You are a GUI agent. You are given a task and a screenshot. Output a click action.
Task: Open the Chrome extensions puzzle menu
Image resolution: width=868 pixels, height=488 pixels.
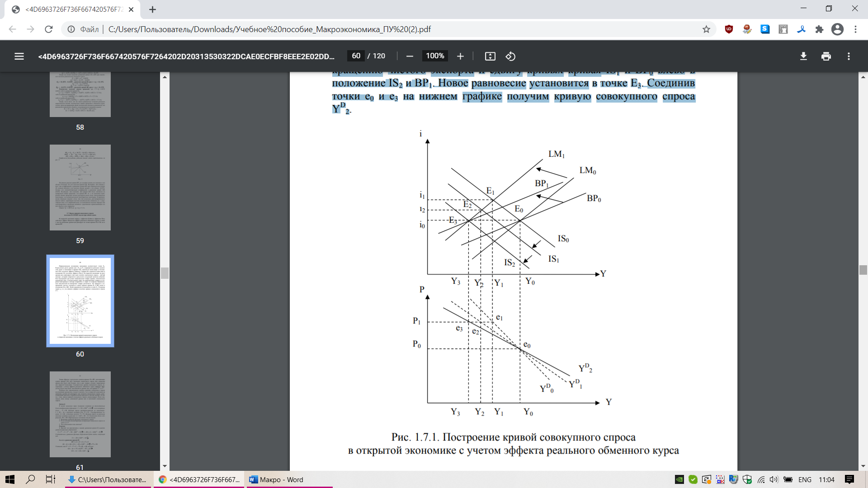point(819,29)
